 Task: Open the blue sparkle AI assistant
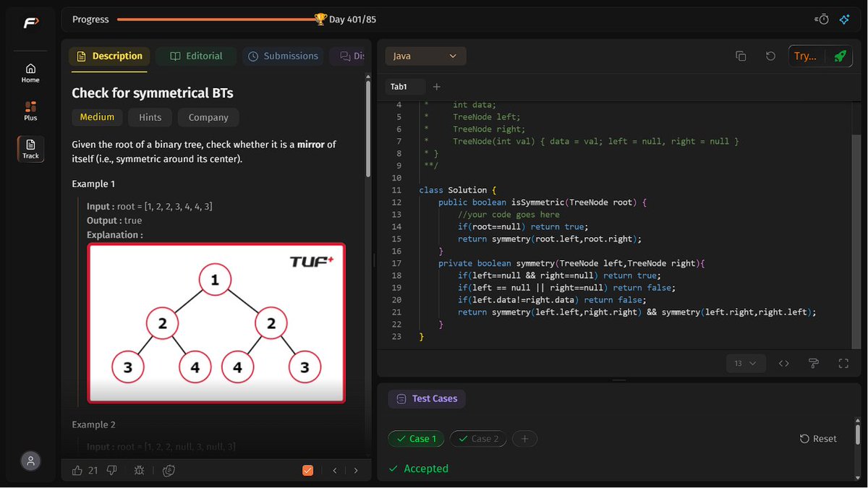click(844, 20)
